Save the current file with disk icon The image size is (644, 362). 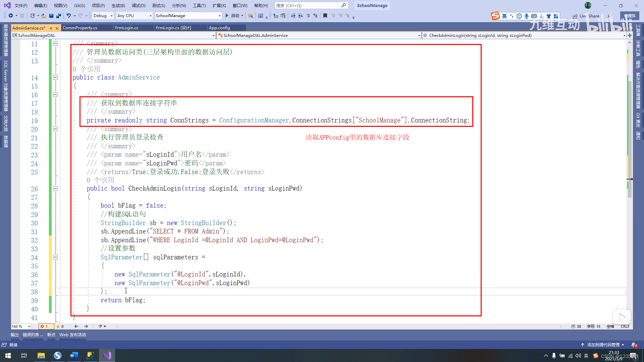tap(51, 15)
